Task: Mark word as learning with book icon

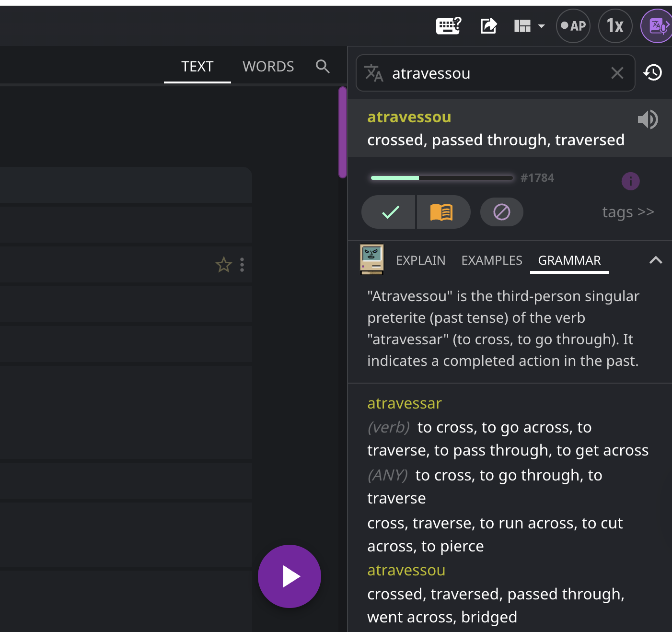Action: pos(441,212)
